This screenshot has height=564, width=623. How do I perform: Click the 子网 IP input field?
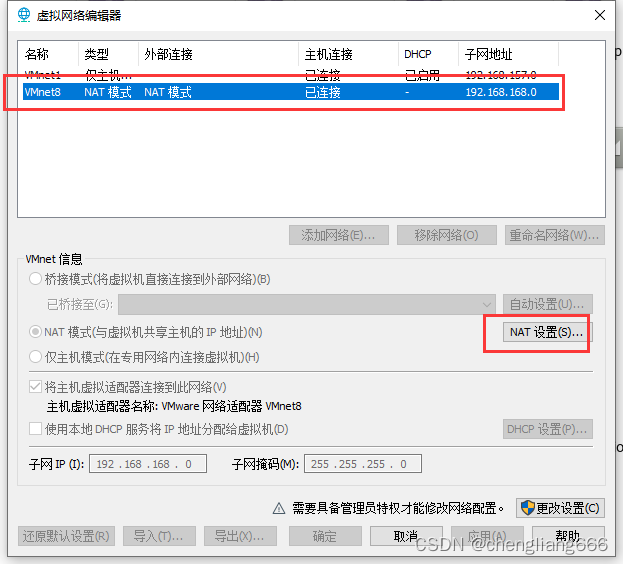pyautogui.click(x=148, y=464)
